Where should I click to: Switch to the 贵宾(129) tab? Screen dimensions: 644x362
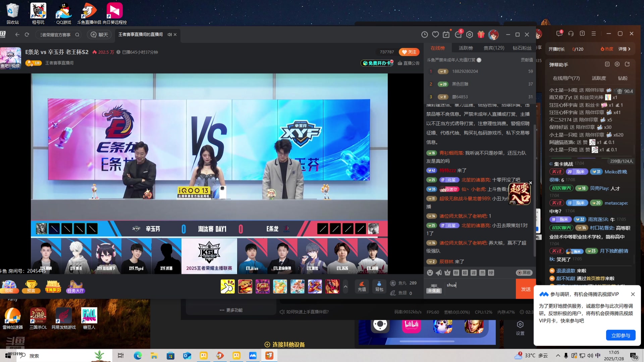click(x=494, y=48)
